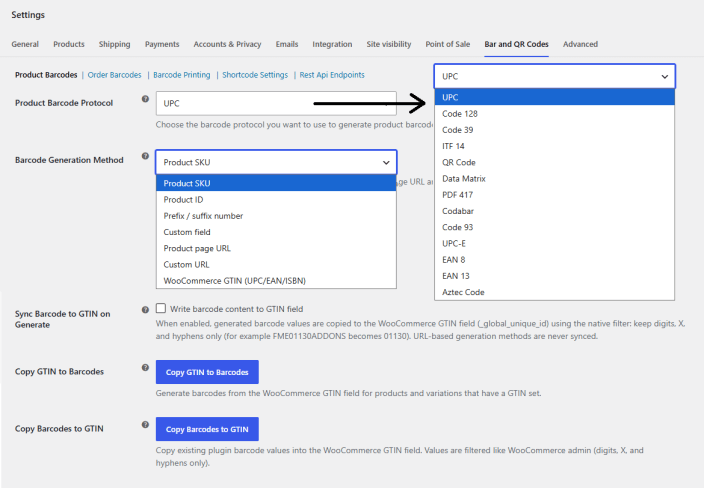Choose Code 39 protocol option

click(x=554, y=130)
